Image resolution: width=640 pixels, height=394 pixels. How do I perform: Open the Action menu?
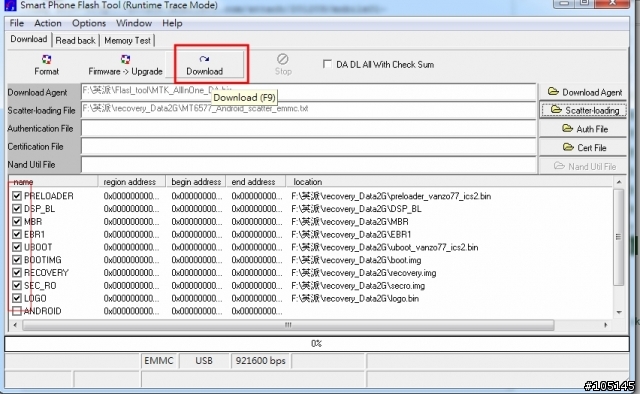[x=48, y=23]
